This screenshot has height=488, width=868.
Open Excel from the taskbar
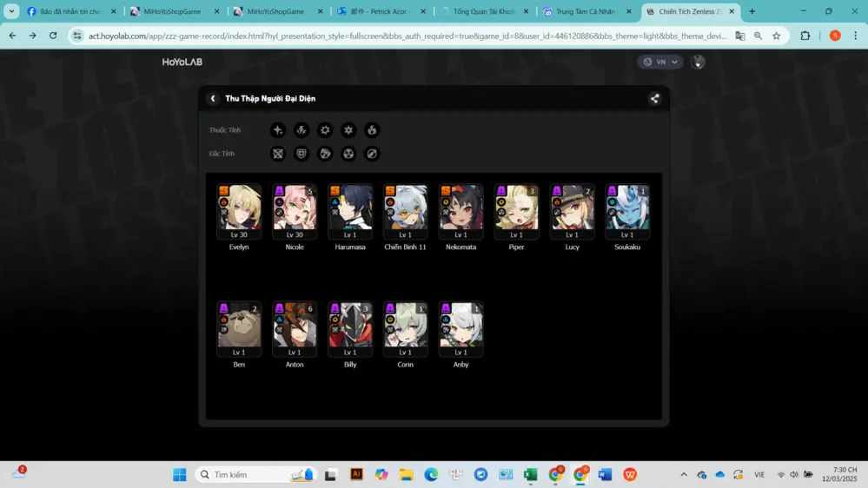(x=530, y=475)
